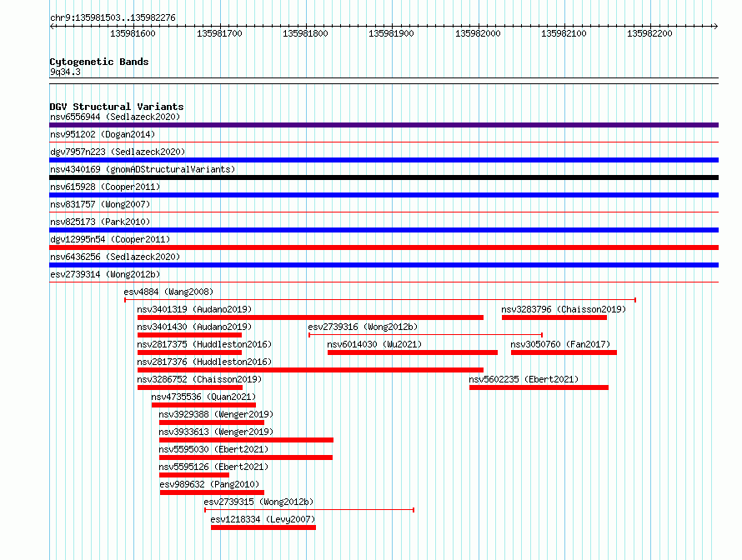Click ruler position 135982000
The height and width of the screenshot is (560, 742).
click(x=478, y=33)
